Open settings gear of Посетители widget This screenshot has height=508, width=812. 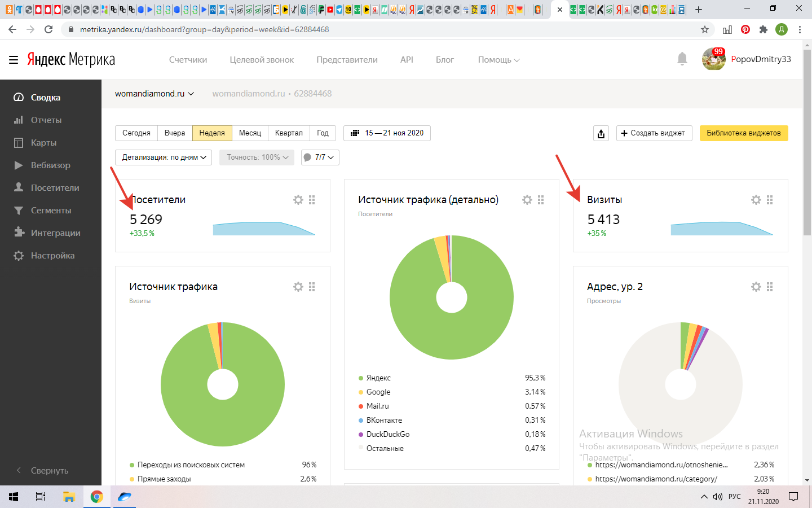click(298, 200)
